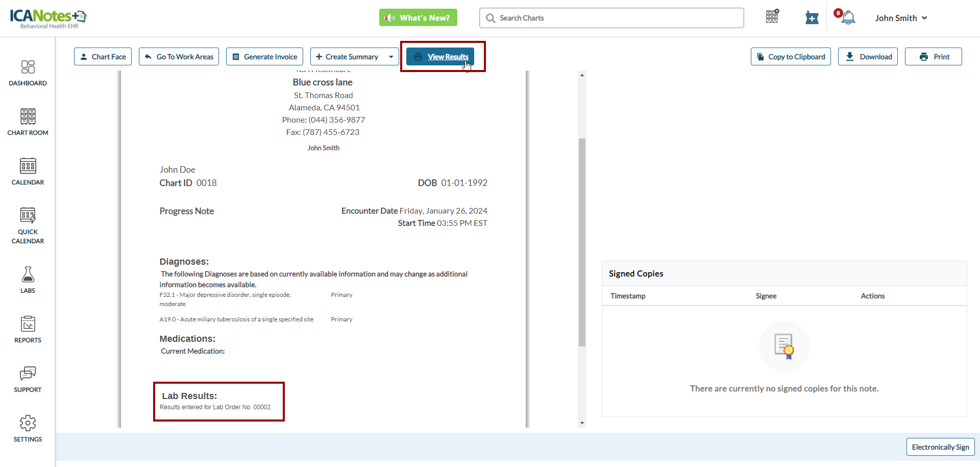Click the no signed copies message
The image size is (980, 467).
click(x=785, y=389)
